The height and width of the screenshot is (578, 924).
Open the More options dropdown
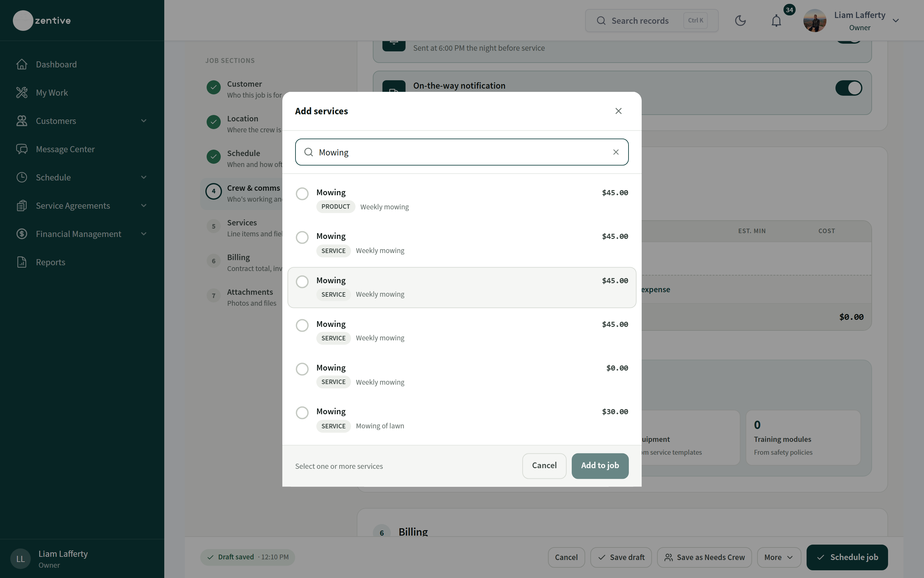coord(779,557)
